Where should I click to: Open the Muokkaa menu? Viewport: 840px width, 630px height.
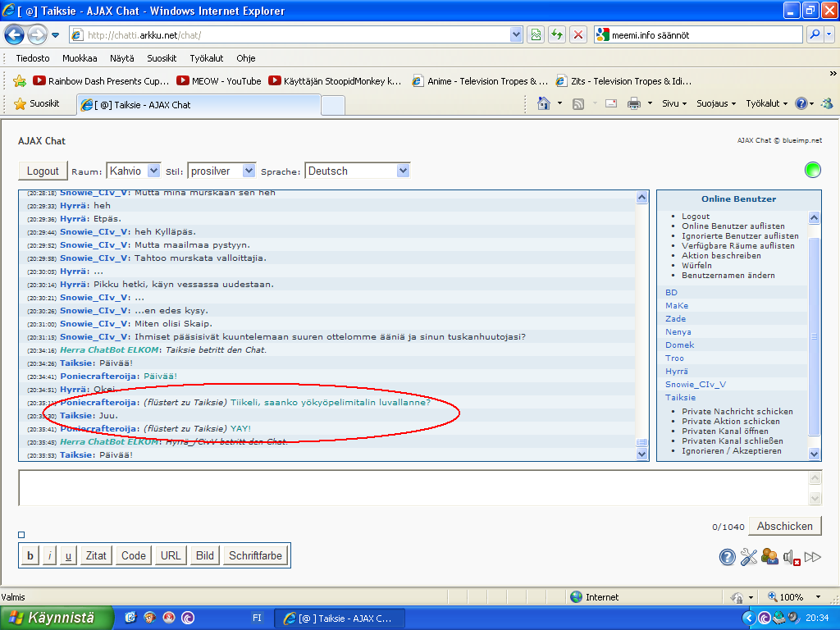coord(80,58)
